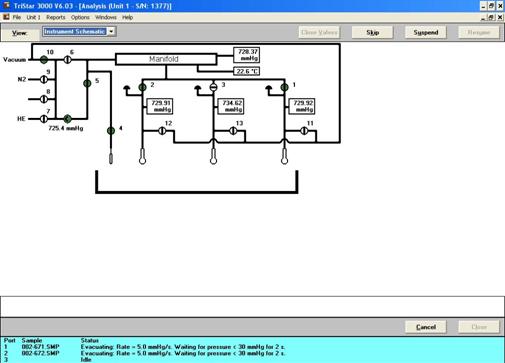Click the Skip button
The image size is (505, 363).
click(x=372, y=32)
